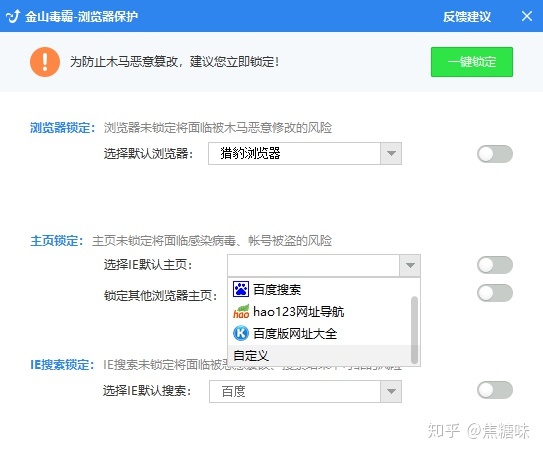Toggle the 锁定其他浏览器主页 switch
This screenshot has height=454, width=543.
tap(495, 293)
